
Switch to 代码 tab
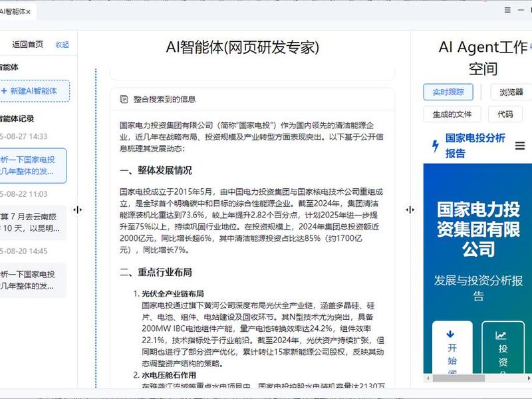point(505,114)
